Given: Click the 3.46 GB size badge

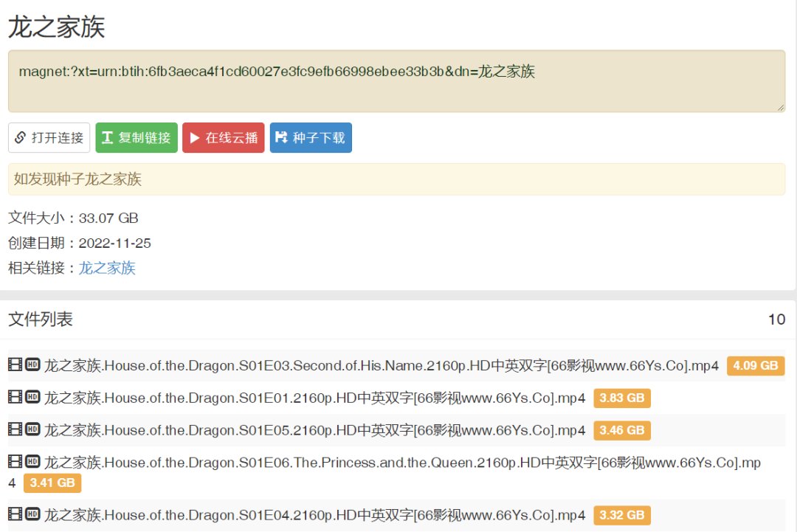Looking at the screenshot, I should pyautogui.click(x=621, y=430).
